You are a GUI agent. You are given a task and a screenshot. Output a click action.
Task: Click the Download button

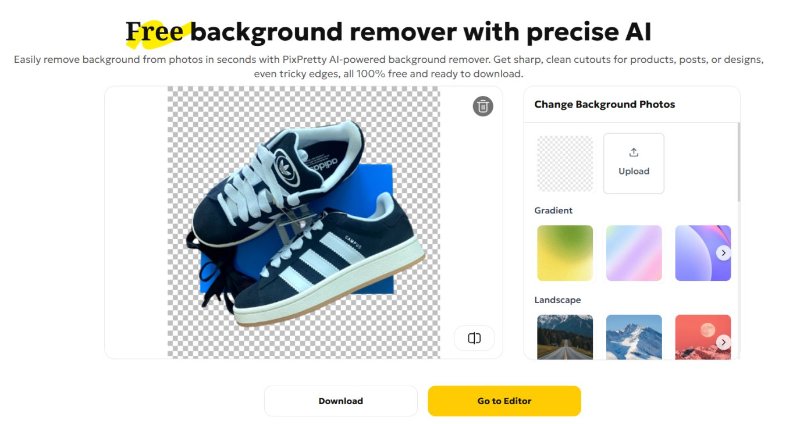pos(341,401)
